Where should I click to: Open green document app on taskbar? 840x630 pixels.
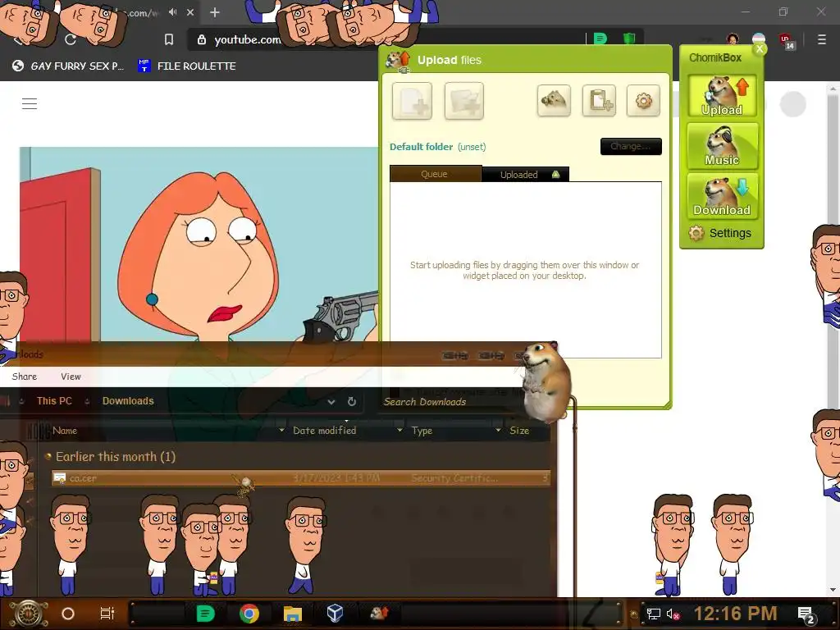[205, 614]
